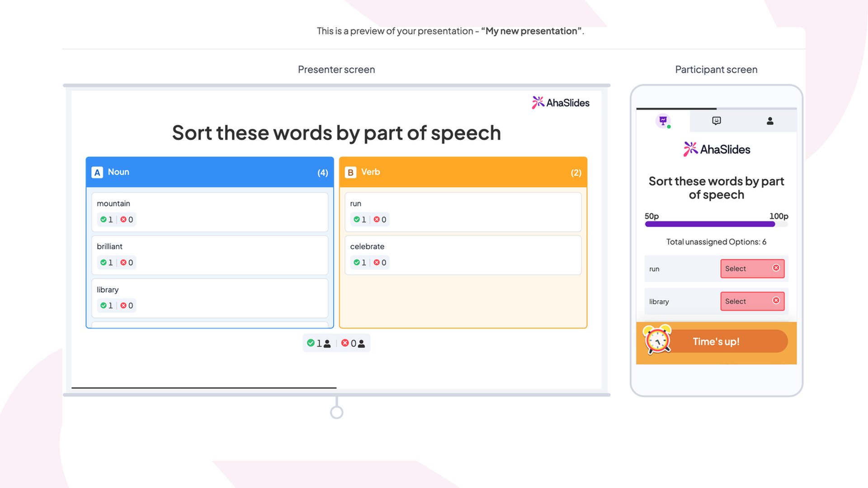Click the green correct-count icon under mountain
This screenshot has height=488, width=868.
[104, 219]
